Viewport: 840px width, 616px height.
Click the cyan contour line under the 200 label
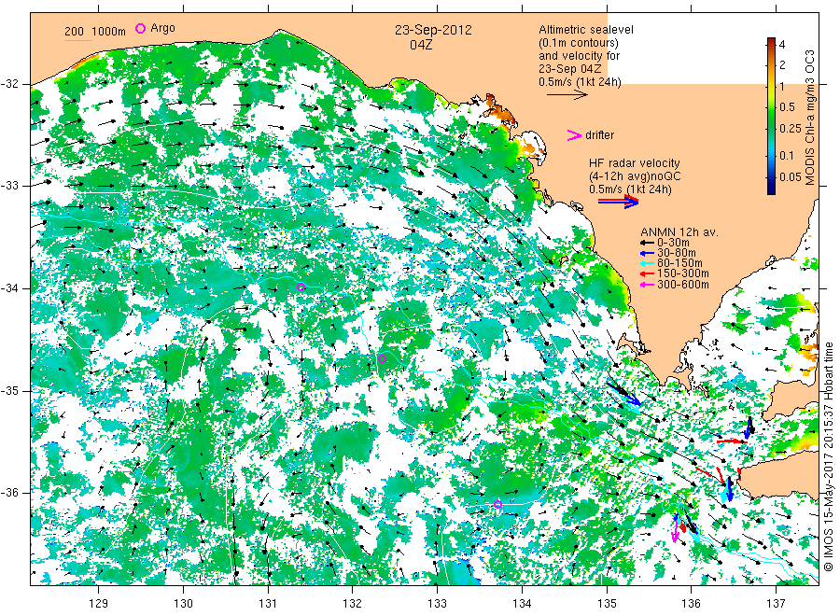click(x=77, y=40)
